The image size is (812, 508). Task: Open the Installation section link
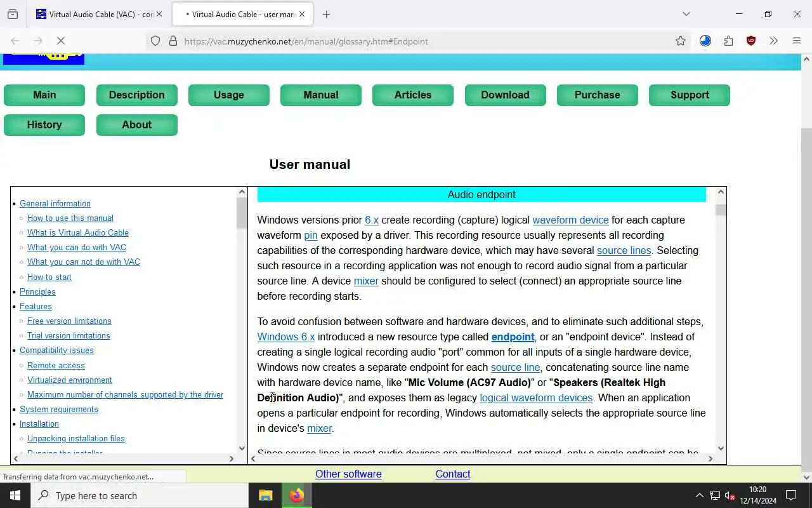click(39, 424)
